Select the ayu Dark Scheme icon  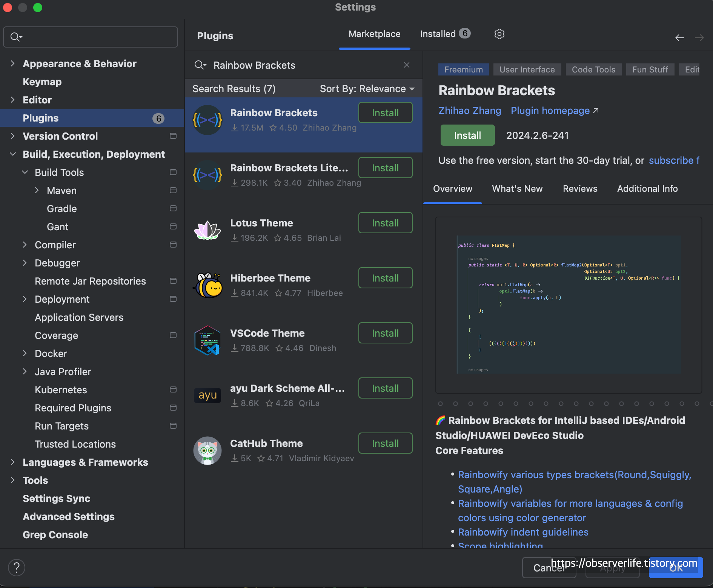click(207, 395)
